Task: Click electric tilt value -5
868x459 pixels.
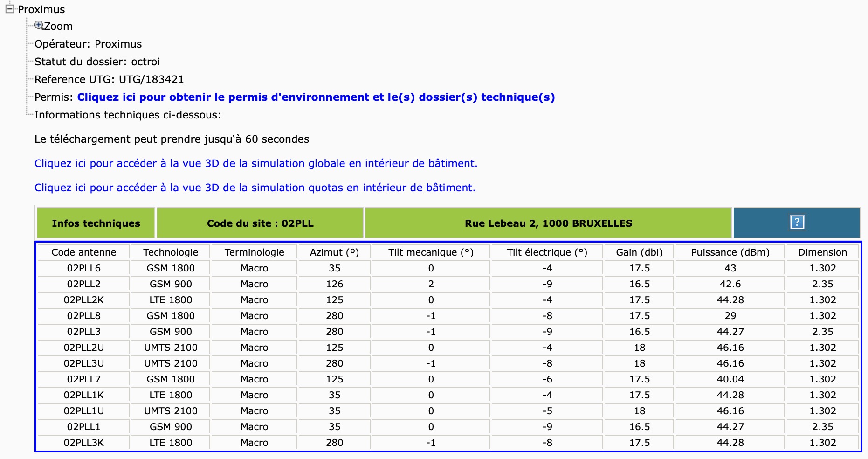Action: click(x=547, y=411)
